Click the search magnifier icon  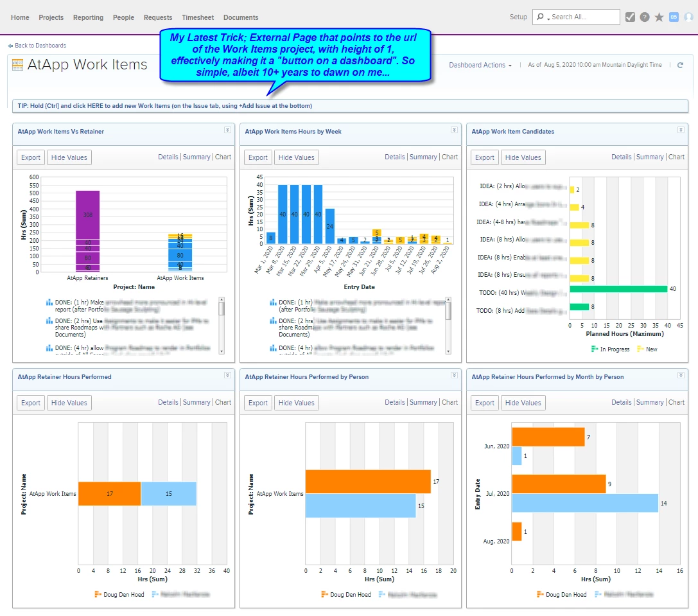tap(541, 17)
